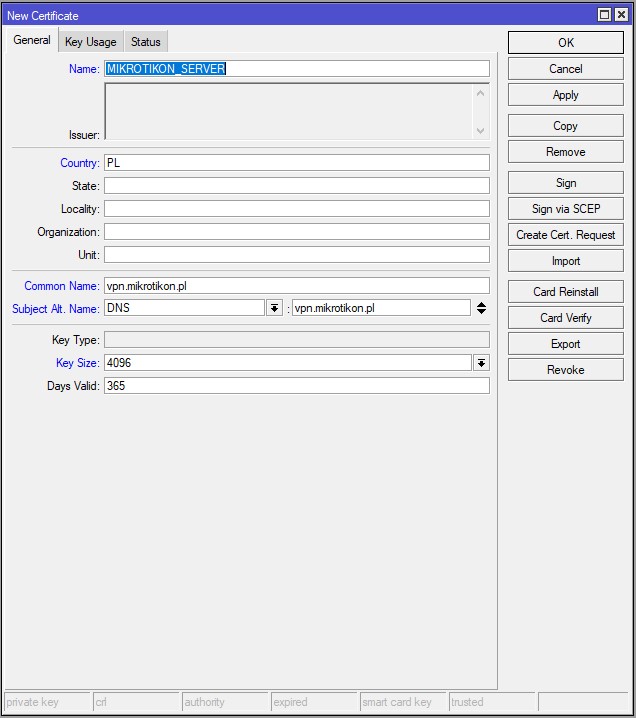
Task: Click the Remove button
Action: 565,152
